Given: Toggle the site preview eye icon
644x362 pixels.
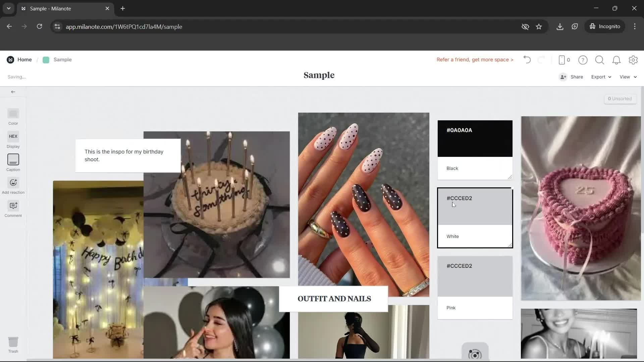Looking at the screenshot, I should 525,27.
